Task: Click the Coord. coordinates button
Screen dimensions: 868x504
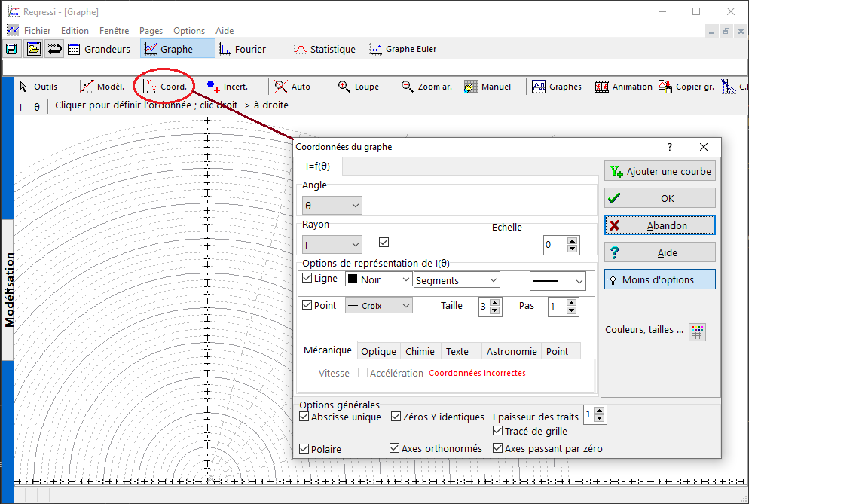Action: click(164, 87)
